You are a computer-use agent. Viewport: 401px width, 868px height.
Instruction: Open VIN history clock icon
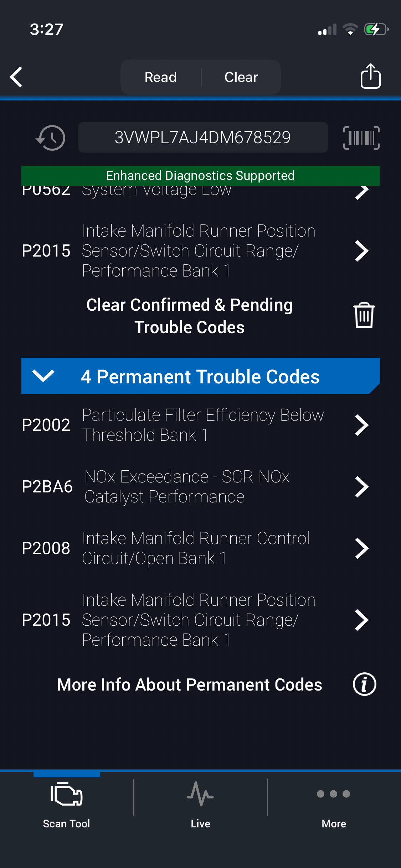click(x=51, y=138)
